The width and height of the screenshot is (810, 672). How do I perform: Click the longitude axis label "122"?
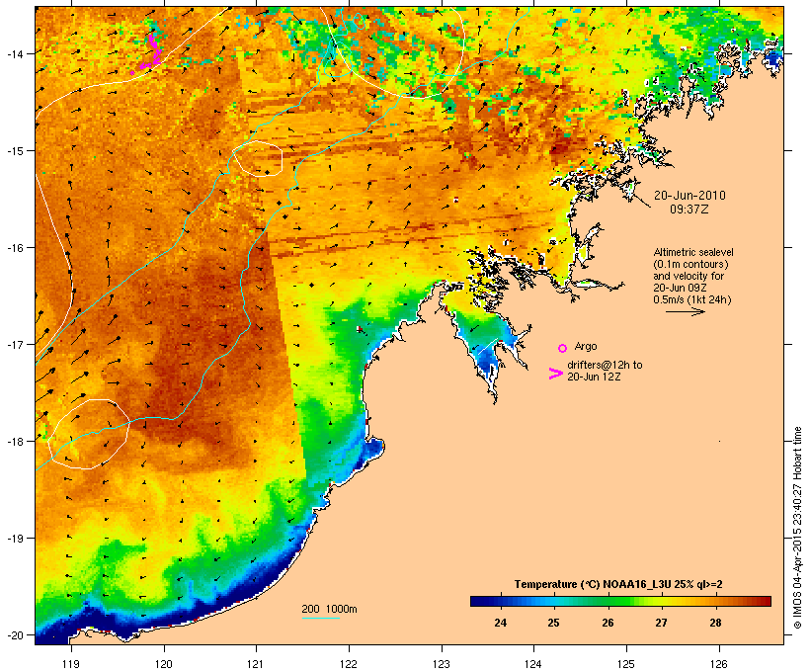349,664
